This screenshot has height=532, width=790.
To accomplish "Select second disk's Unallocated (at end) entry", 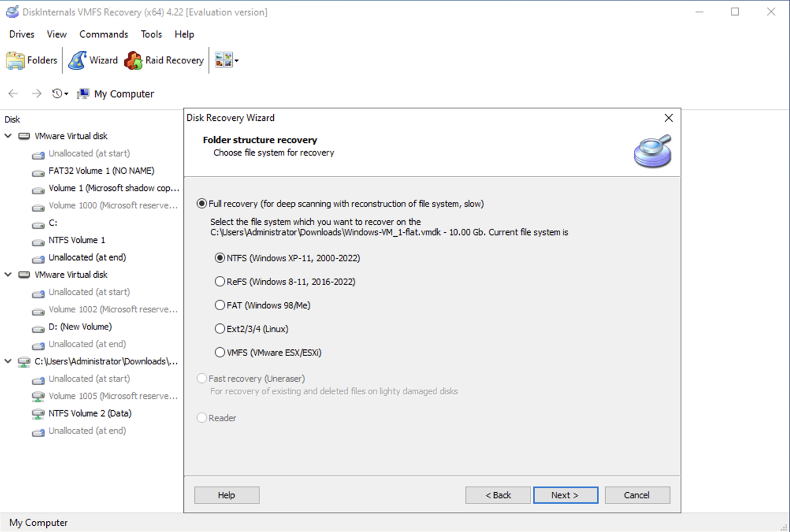I will 87,344.
